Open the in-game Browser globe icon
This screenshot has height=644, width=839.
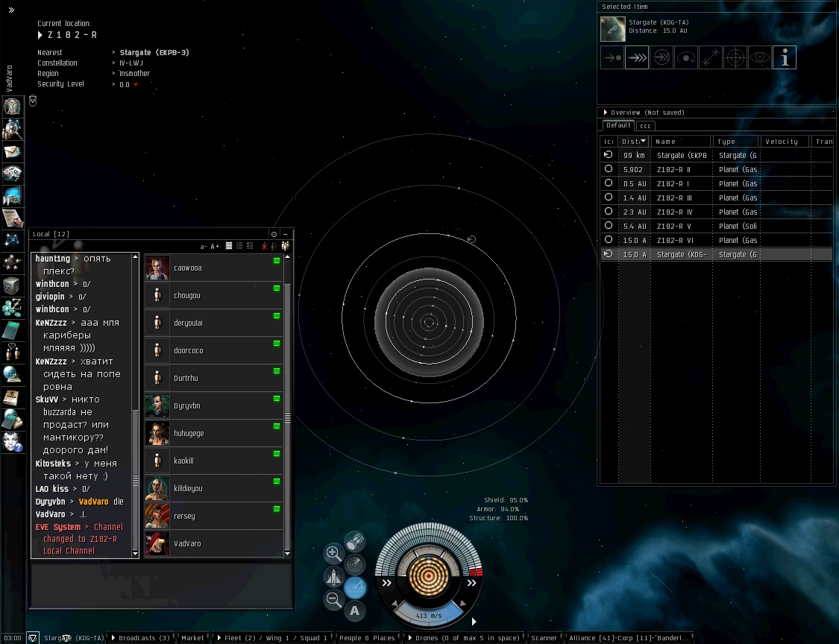(x=12, y=374)
